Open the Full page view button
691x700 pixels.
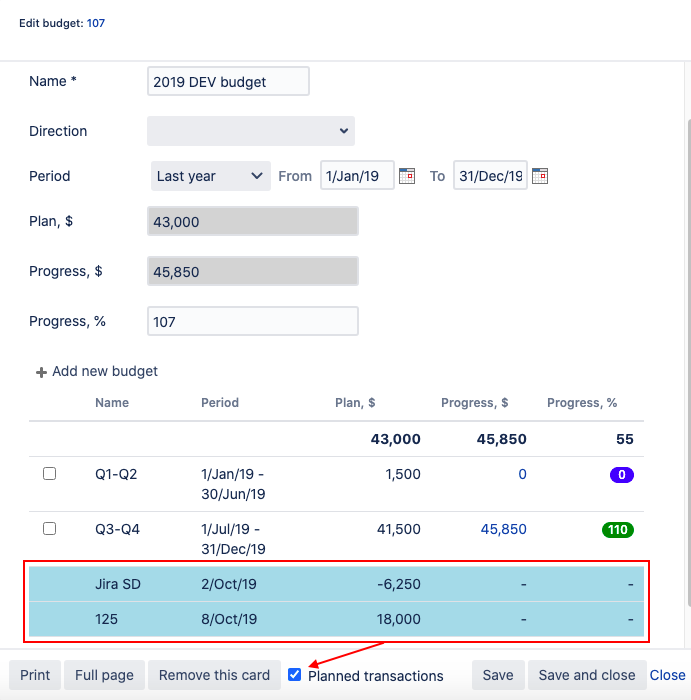104,675
